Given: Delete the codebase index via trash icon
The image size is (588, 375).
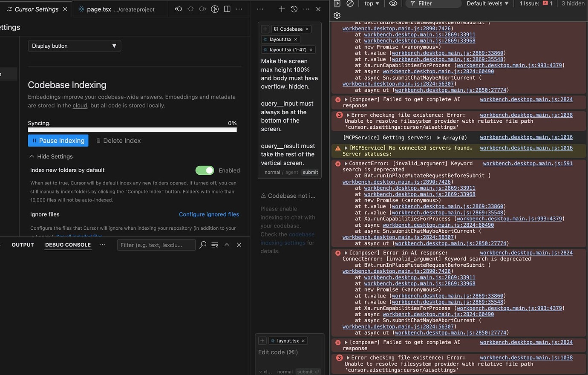Looking at the screenshot, I should point(99,140).
